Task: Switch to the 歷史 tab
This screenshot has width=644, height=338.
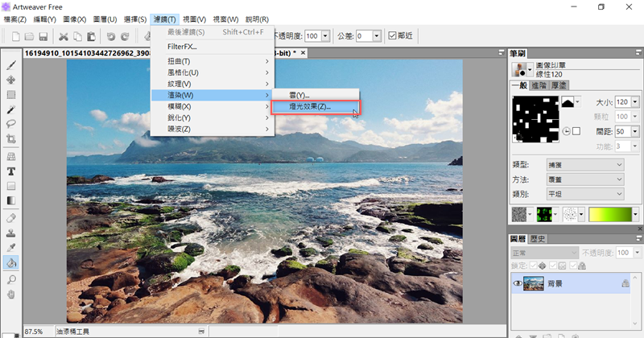Action: tap(538, 239)
